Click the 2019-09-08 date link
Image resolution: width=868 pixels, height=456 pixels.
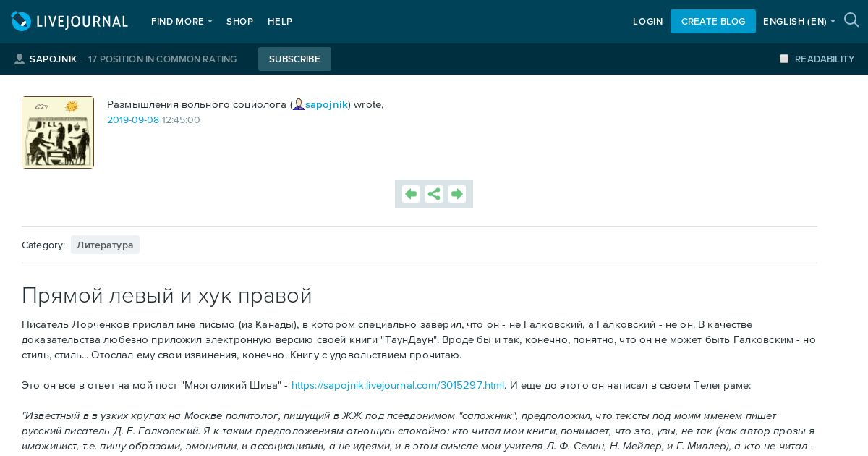pos(133,120)
